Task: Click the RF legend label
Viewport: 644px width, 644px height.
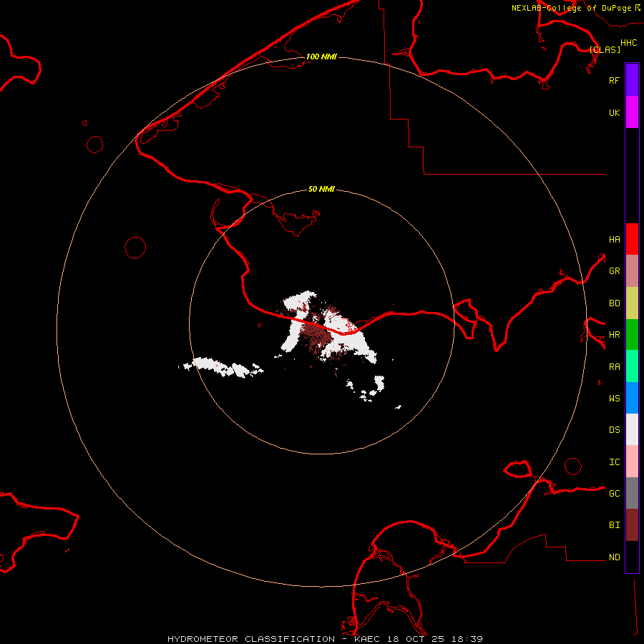Action: (x=614, y=80)
